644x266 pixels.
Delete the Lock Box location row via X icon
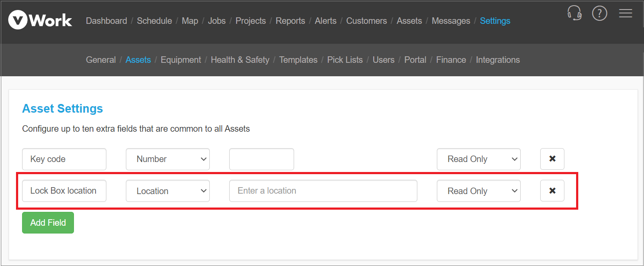[x=552, y=191]
